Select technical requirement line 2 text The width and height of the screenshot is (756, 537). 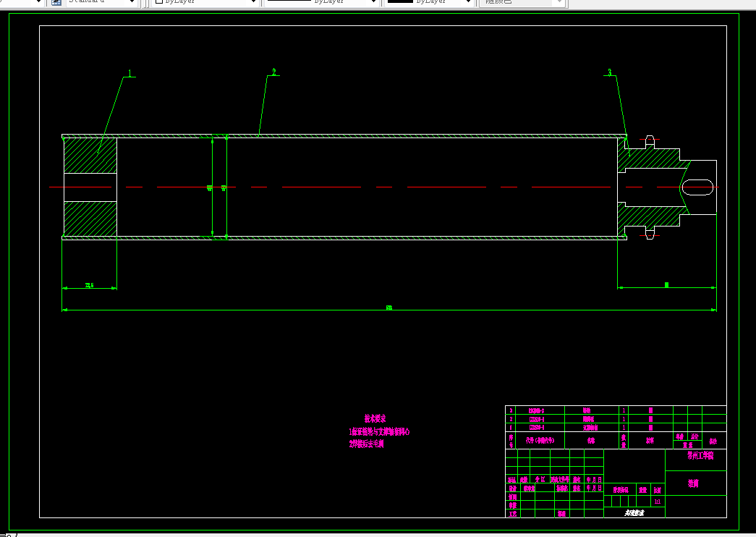(x=367, y=444)
